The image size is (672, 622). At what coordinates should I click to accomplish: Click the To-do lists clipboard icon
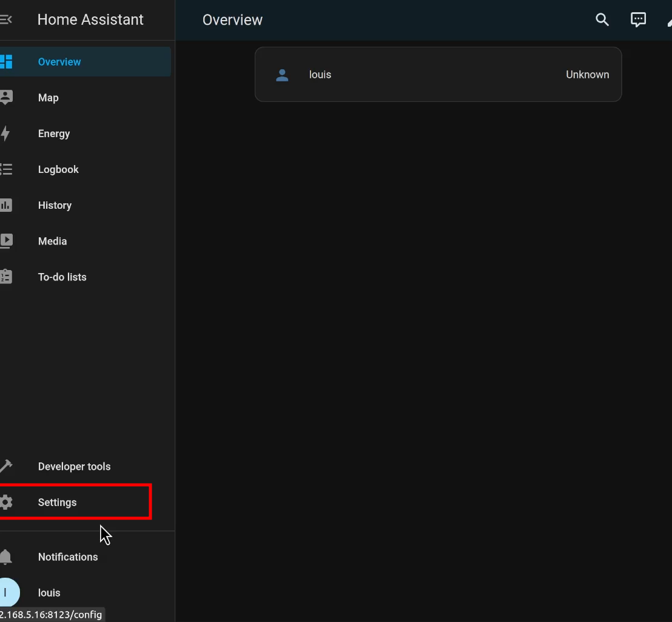click(x=6, y=277)
